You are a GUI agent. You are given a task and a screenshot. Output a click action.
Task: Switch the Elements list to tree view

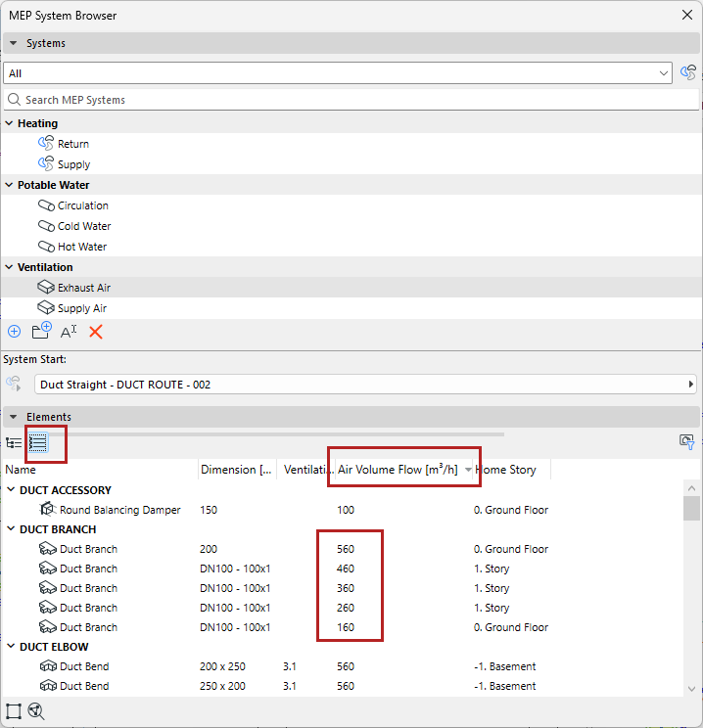point(14,443)
